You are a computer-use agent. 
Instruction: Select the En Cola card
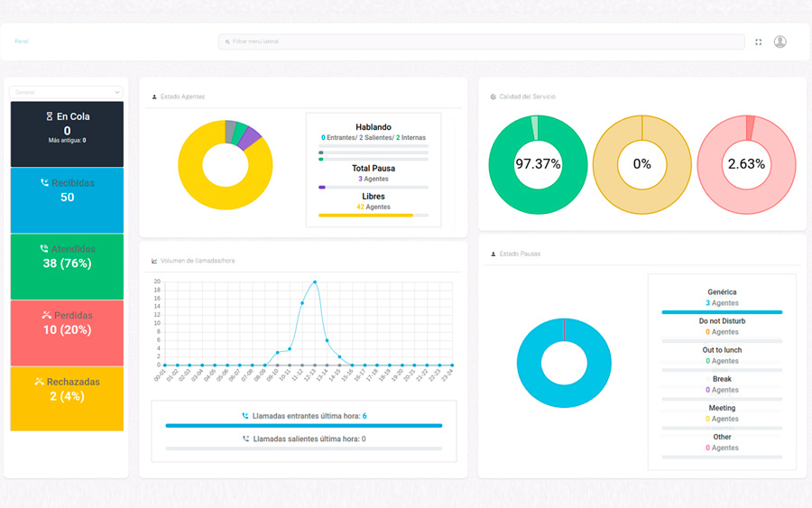coord(67,134)
